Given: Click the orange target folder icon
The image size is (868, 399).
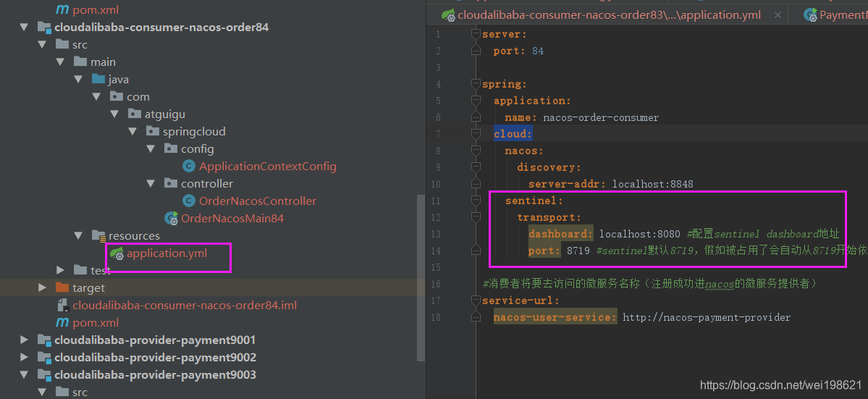Looking at the screenshot, I should (62, 287).
